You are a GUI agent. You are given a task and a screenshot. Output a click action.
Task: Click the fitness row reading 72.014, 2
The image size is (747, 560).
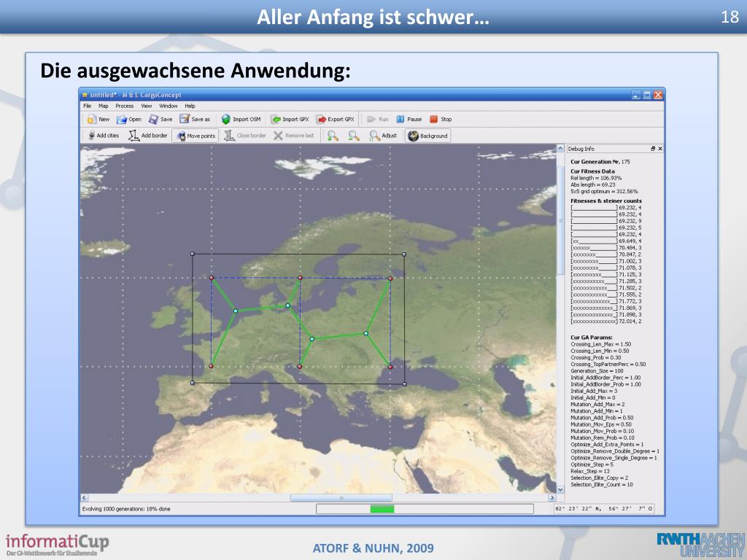(606, 322)
